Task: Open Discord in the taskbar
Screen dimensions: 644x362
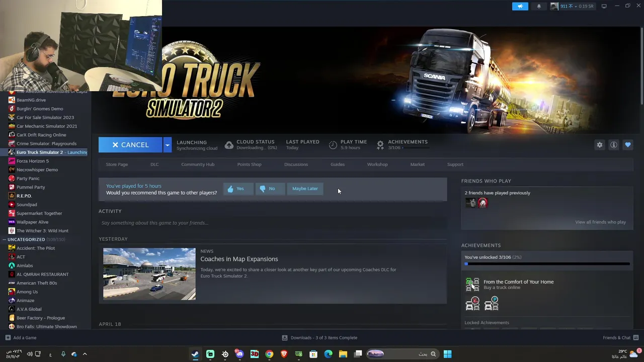Action: click(x=239, y=354)
